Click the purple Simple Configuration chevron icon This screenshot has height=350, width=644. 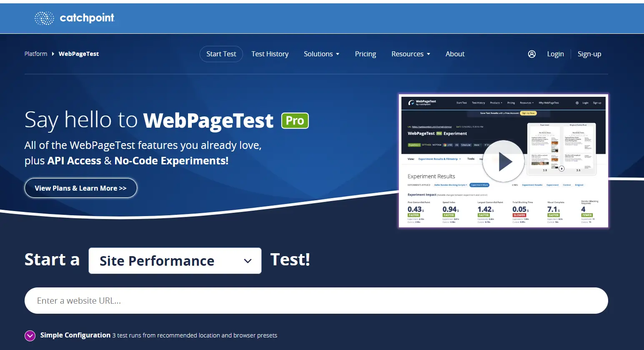[30, 335]
